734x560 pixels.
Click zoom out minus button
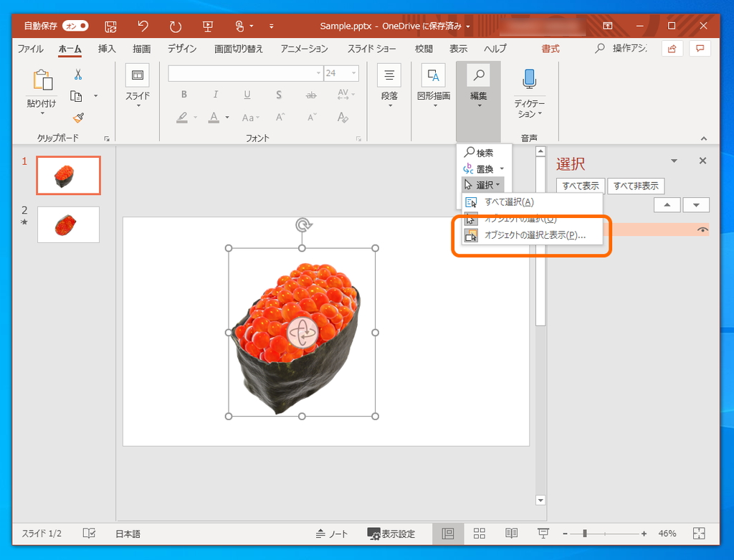pos(565,533)
